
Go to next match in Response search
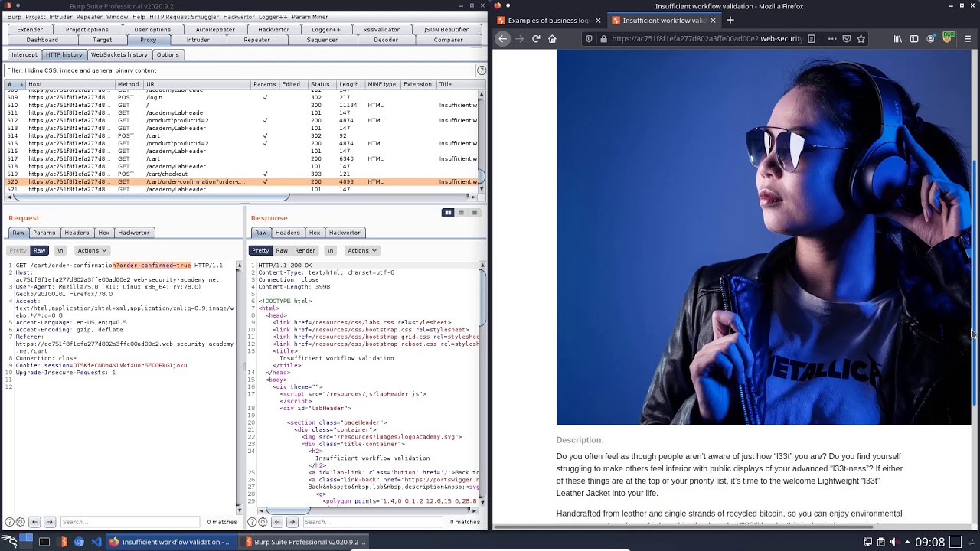point(292,522)
